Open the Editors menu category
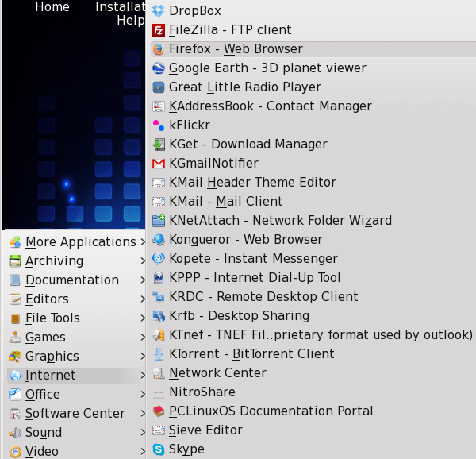476x459 pixels. point(76,299)
